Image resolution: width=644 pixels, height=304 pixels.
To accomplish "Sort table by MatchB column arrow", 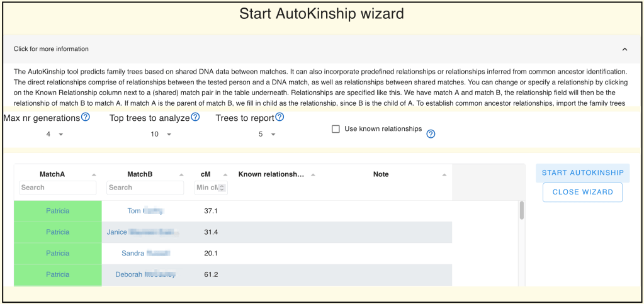I will pyautogui.click(x=182, y=174).
